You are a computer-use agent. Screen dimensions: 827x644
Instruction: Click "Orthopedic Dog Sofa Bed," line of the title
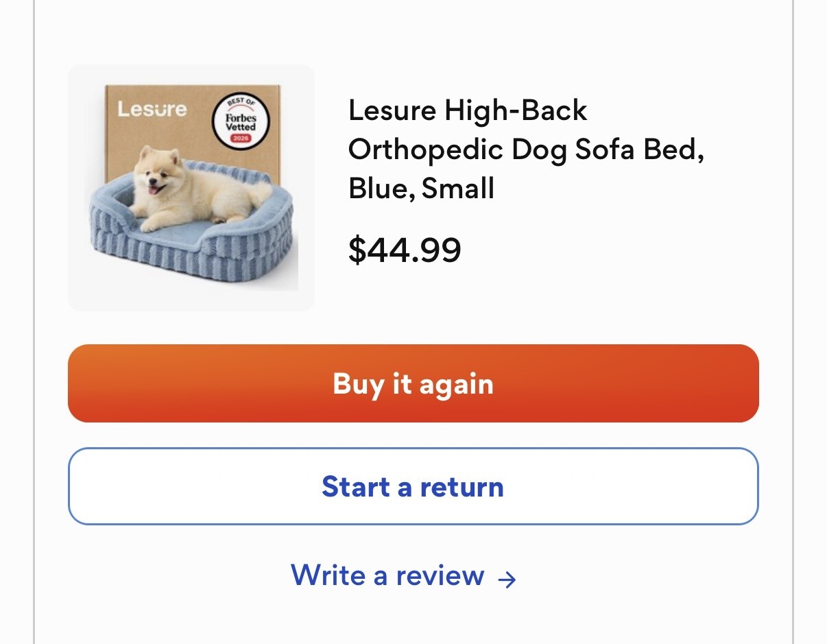click(x=526, y=150)
